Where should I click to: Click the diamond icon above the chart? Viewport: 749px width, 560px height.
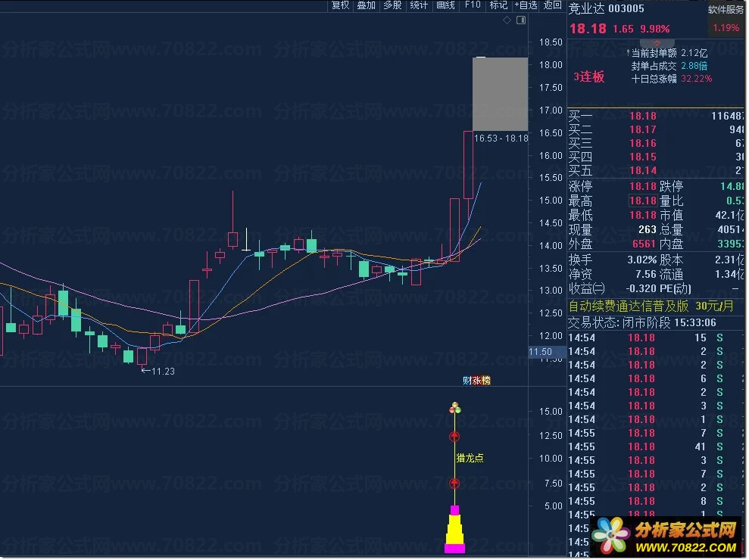point(507,20)
